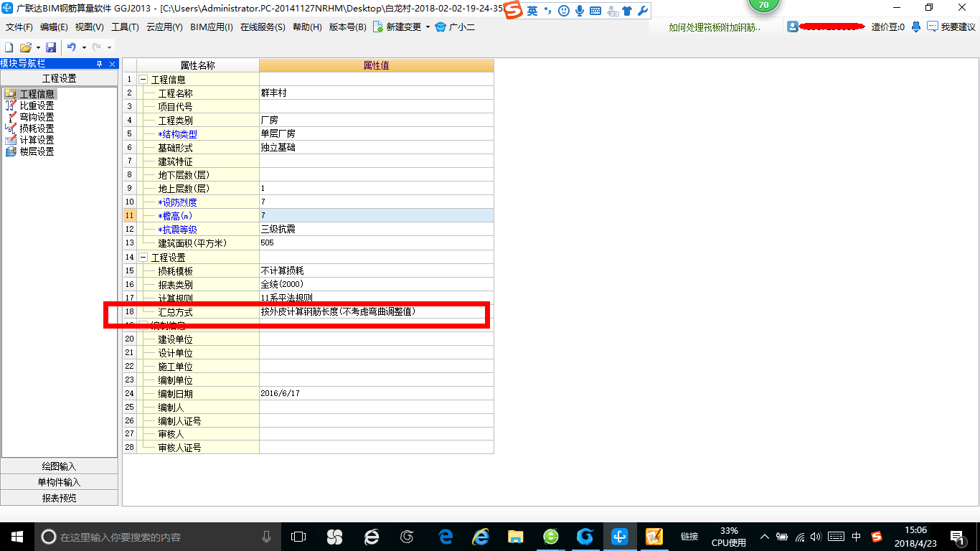Switch to the 绘图输入 section
980x551 pixels.
click(59, 466)
